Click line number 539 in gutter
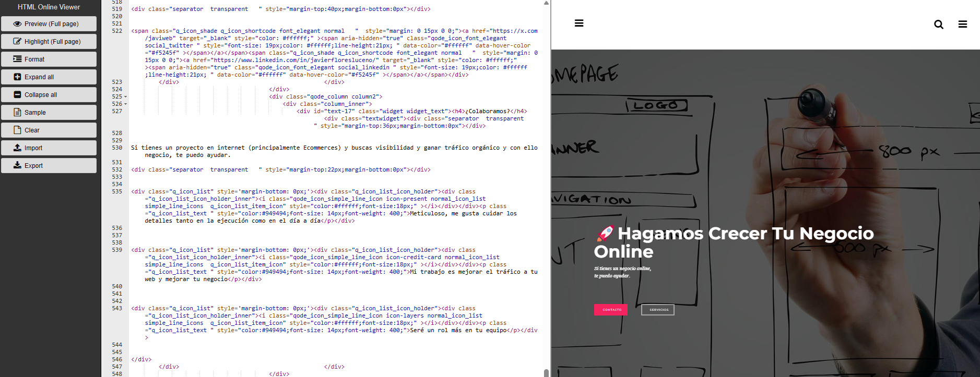The image size is (980, 377). [117, 250]
